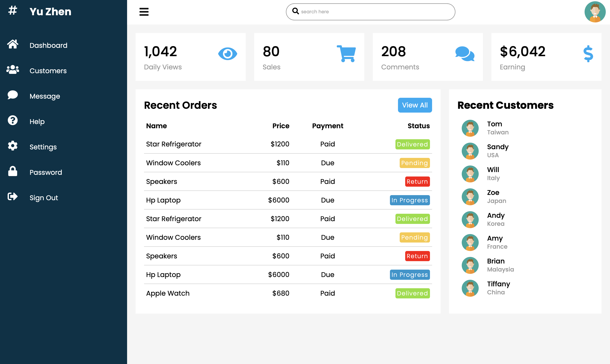The width and height of the screenshot is (610, 364).
Task: Click the View All button
Action: [x=415, y=105]
